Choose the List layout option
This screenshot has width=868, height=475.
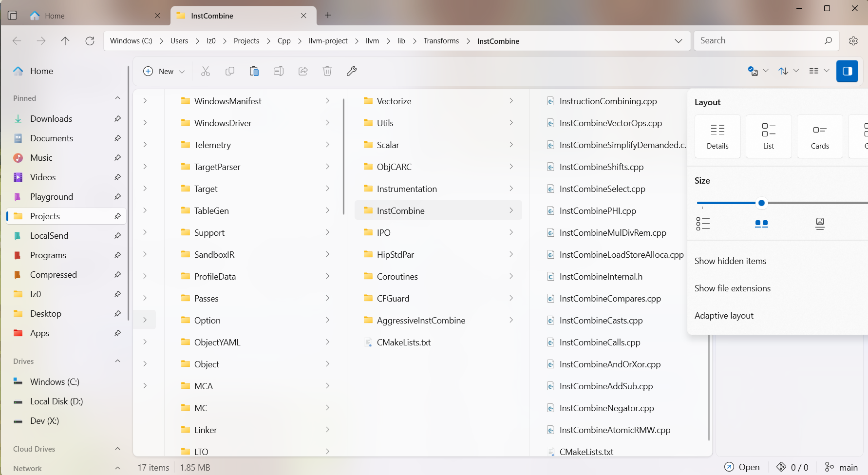[769, 136]
